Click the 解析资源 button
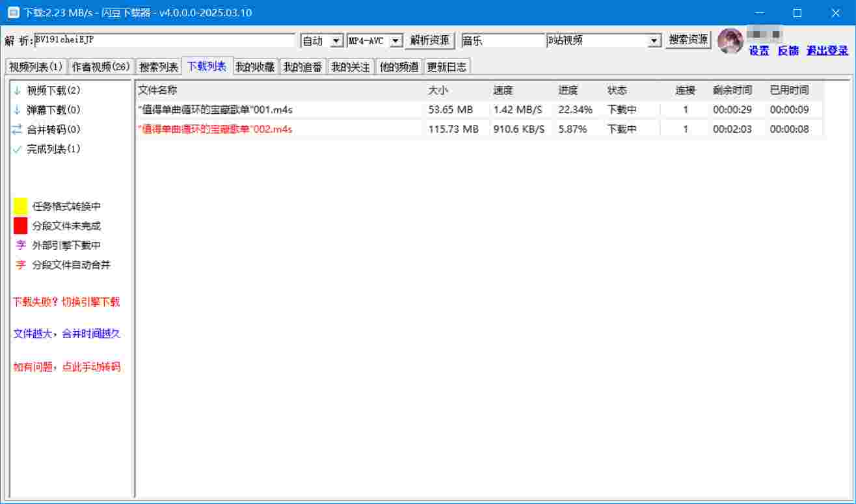Viewport: 856px width, 504px height. coord(429,40)
